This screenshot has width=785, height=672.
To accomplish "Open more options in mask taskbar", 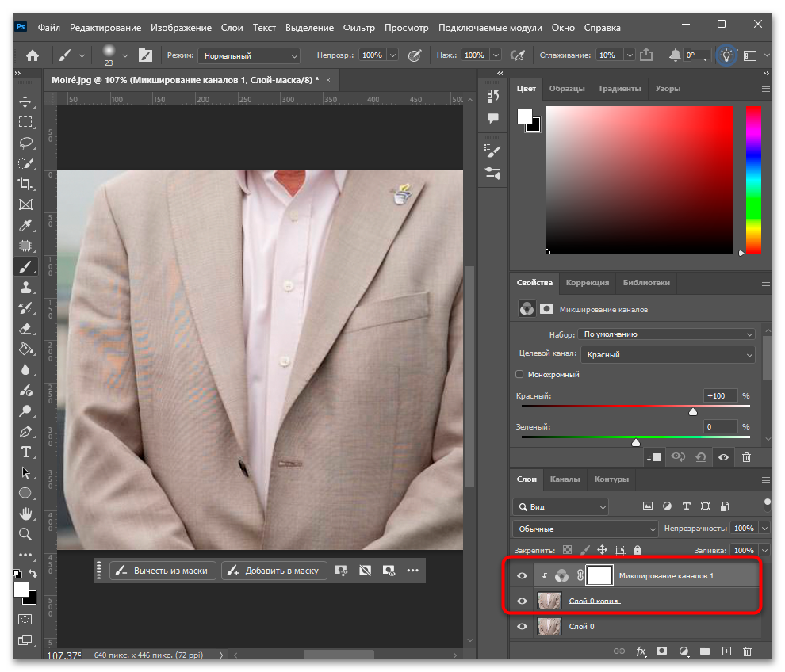I will point(412,571).
